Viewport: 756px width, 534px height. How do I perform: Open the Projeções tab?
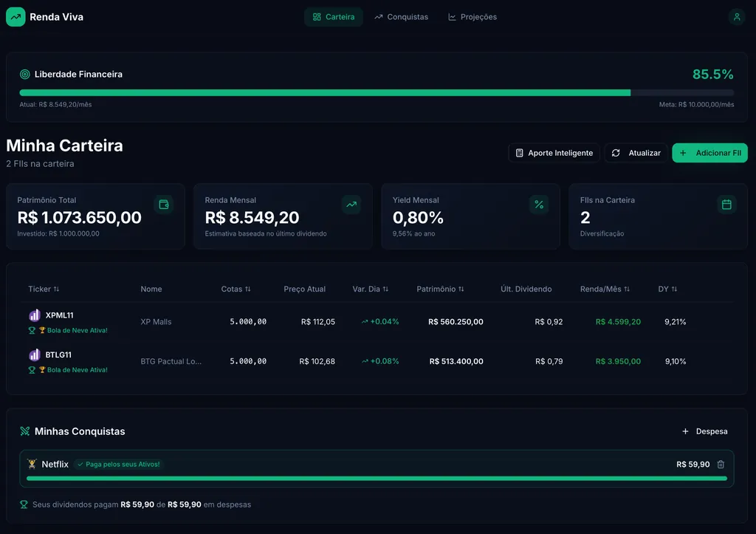point(472,17)
